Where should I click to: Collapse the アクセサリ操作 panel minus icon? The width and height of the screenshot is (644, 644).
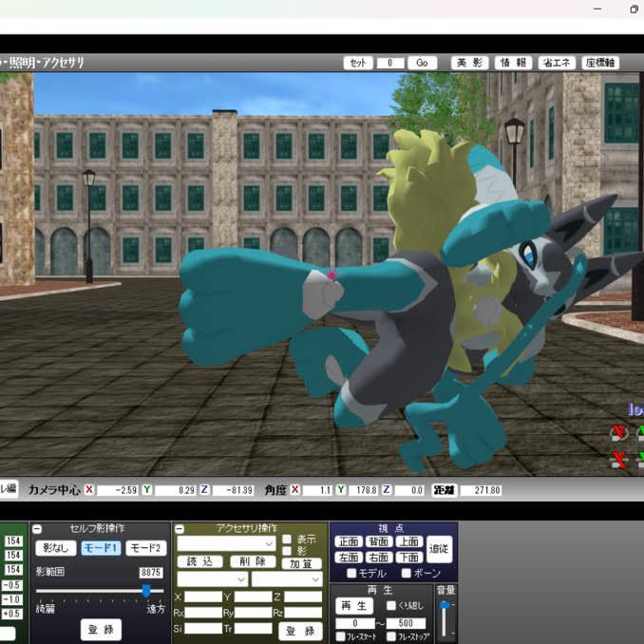pos(180,529)
